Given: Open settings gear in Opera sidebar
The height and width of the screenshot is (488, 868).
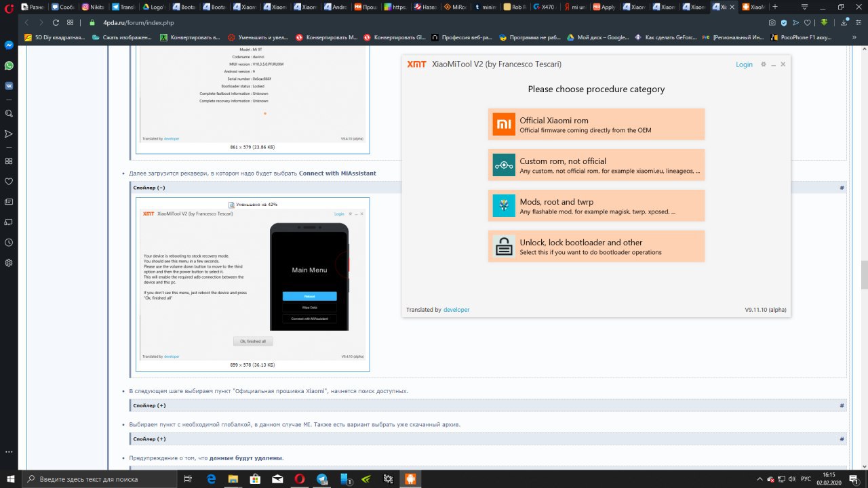Looking at the screenshot, I should point(9,262).
